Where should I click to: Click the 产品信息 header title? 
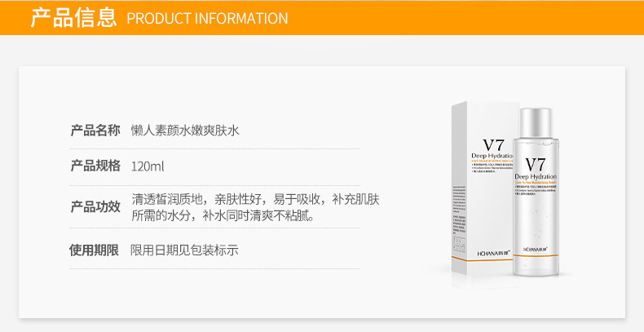click(73, 17)
